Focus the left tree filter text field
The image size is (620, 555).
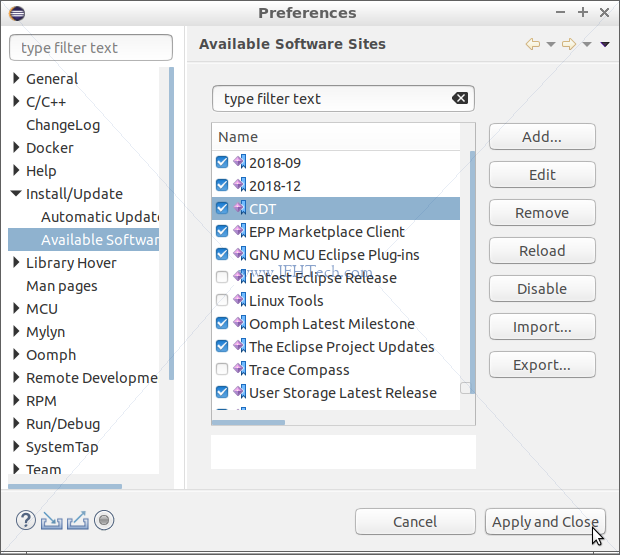(91, 48)
